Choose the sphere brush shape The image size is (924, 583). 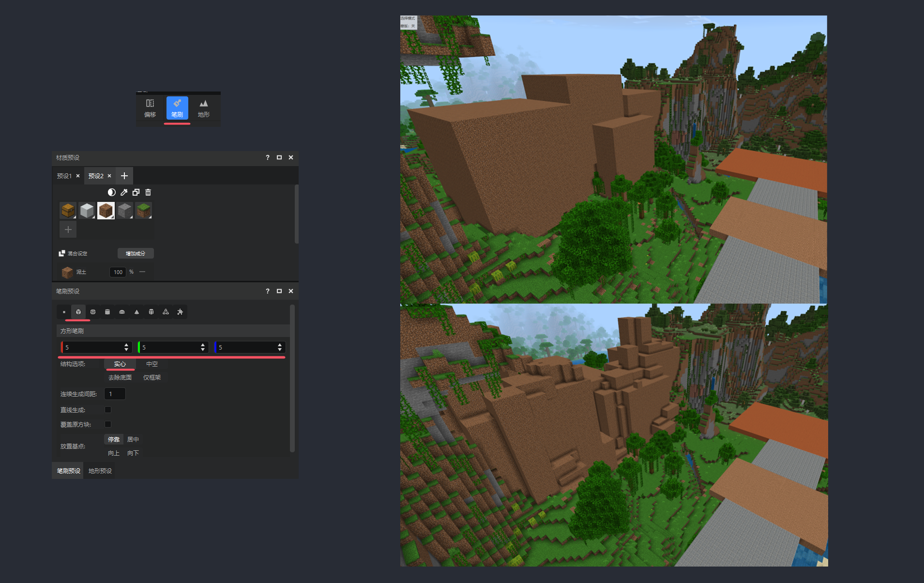[93, 312]
